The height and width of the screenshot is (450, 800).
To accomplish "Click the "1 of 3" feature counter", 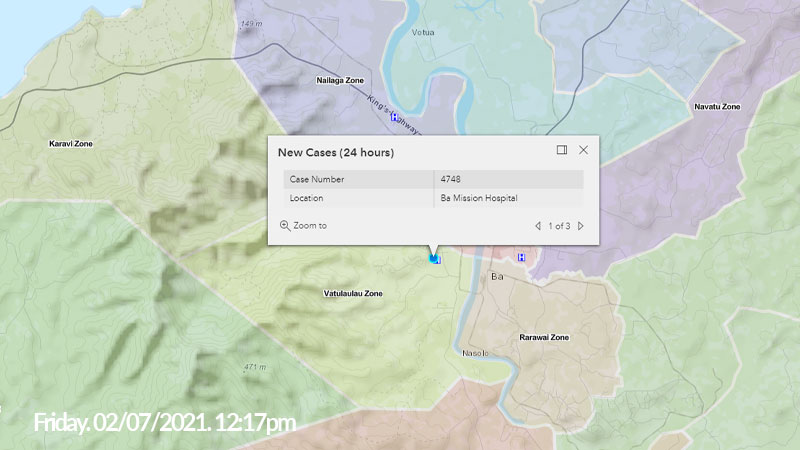I will (x=559, y=226).
